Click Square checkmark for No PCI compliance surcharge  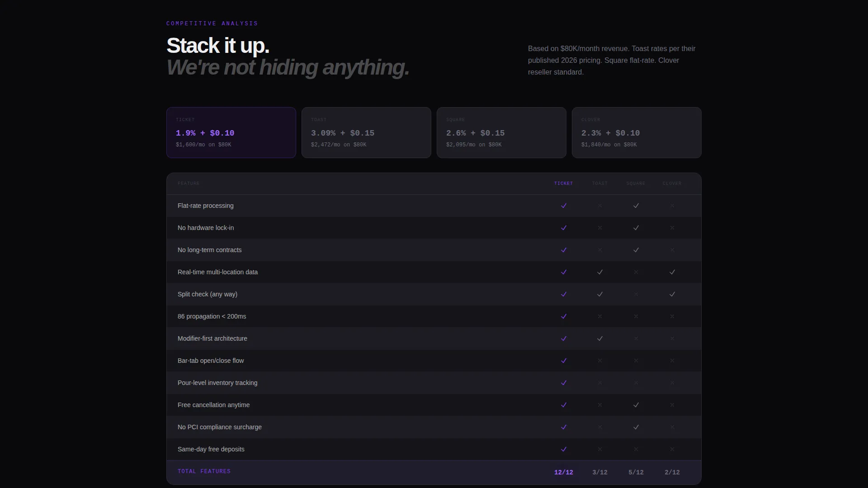[636, 427]
